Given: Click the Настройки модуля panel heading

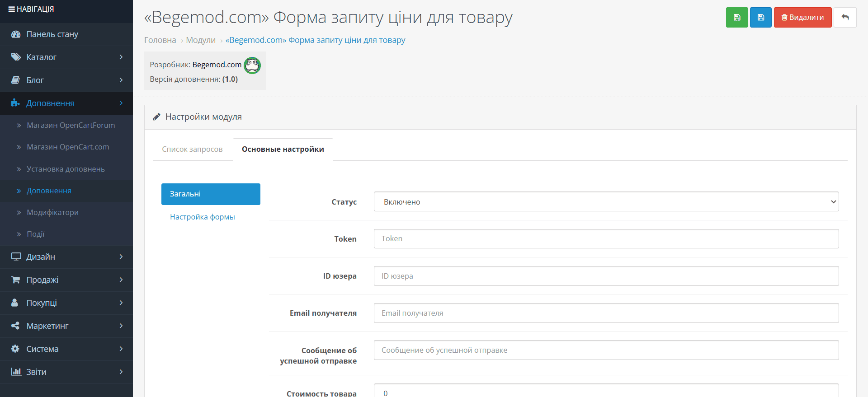Looking at the screenshot, I should pos(203,117).
